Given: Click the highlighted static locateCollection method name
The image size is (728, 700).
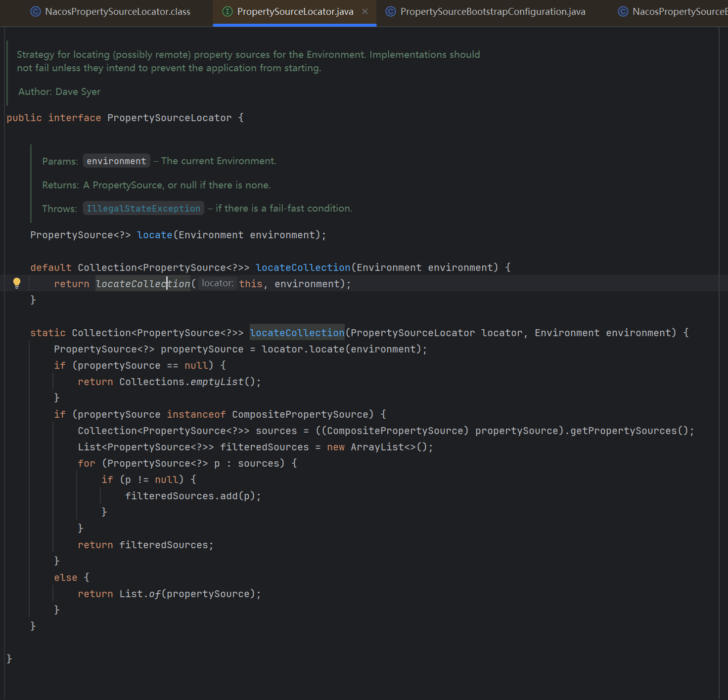Looking at the screenshot, I should point(297,333).
